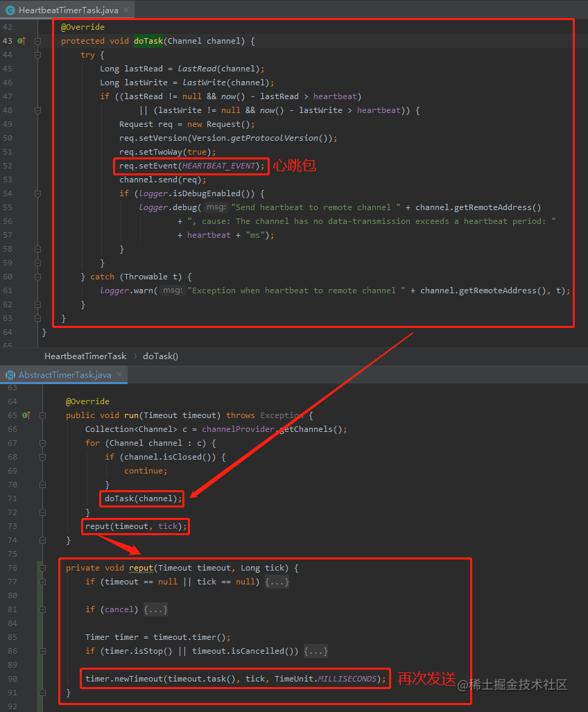Image resolution: width=588 pixels, height=712 pixels.
Task: Click lastRead(channel) call at line 45
Action: (x=218, y=69)
